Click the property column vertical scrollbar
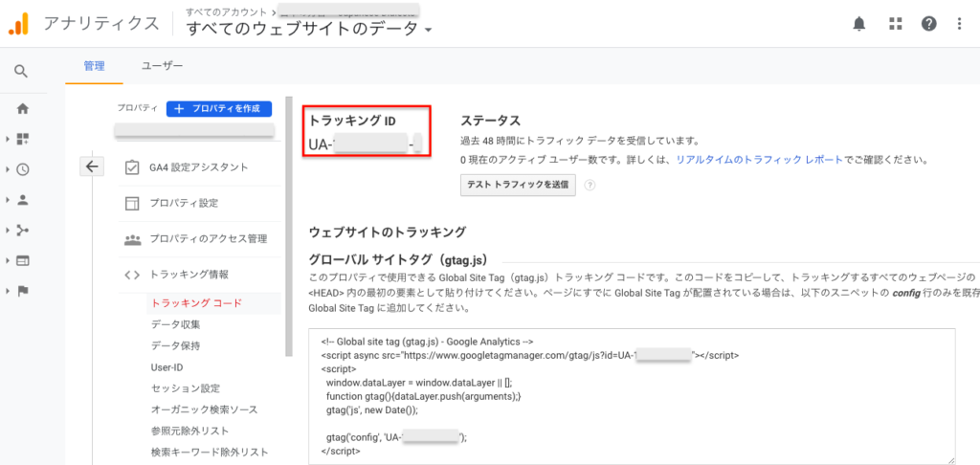The width and height of the screenshot is (980, 465). pyautogui.click(x=289, y=225)
